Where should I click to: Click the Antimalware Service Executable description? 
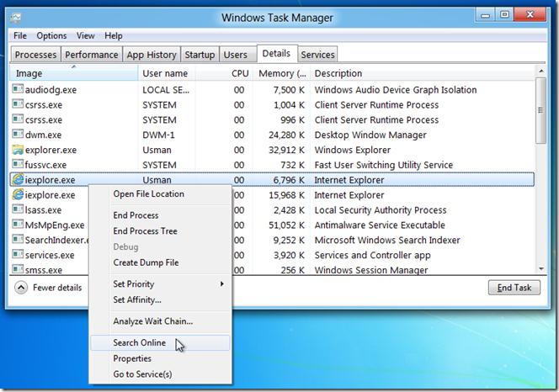point(380,225)
